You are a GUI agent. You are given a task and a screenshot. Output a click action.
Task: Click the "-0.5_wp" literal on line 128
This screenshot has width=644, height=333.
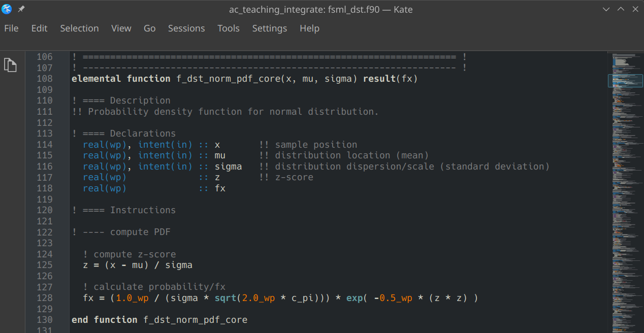(393, 298)
